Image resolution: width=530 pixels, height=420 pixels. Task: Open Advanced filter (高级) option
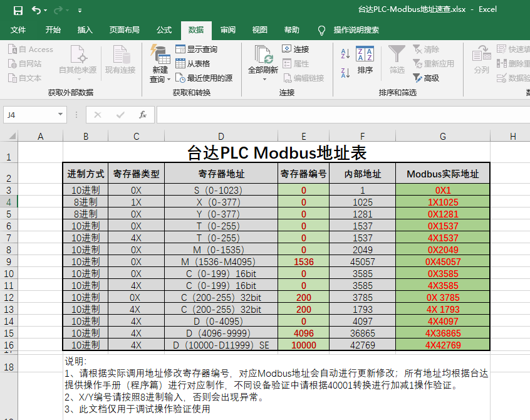click(426, 78)
